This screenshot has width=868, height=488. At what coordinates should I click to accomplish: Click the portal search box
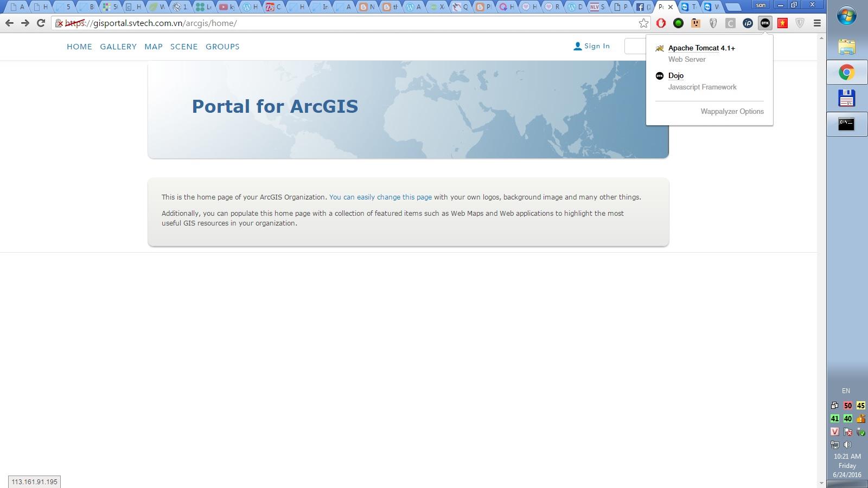[635, 47]
